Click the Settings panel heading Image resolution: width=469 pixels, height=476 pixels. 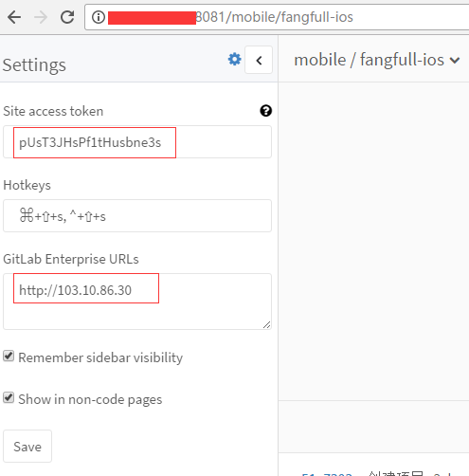(34, 65)
